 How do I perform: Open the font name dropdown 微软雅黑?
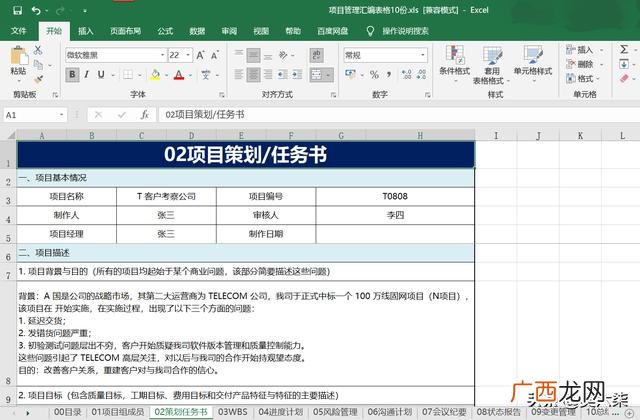coord(162,55)
